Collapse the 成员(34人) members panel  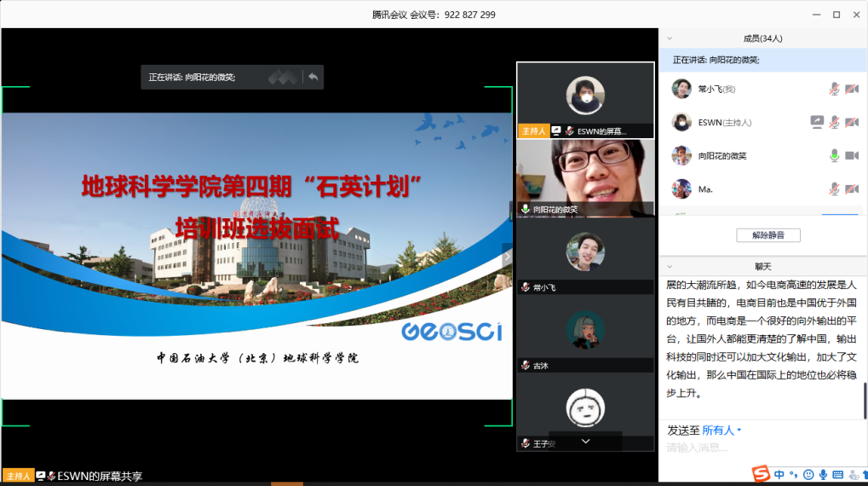coord(670,38)
